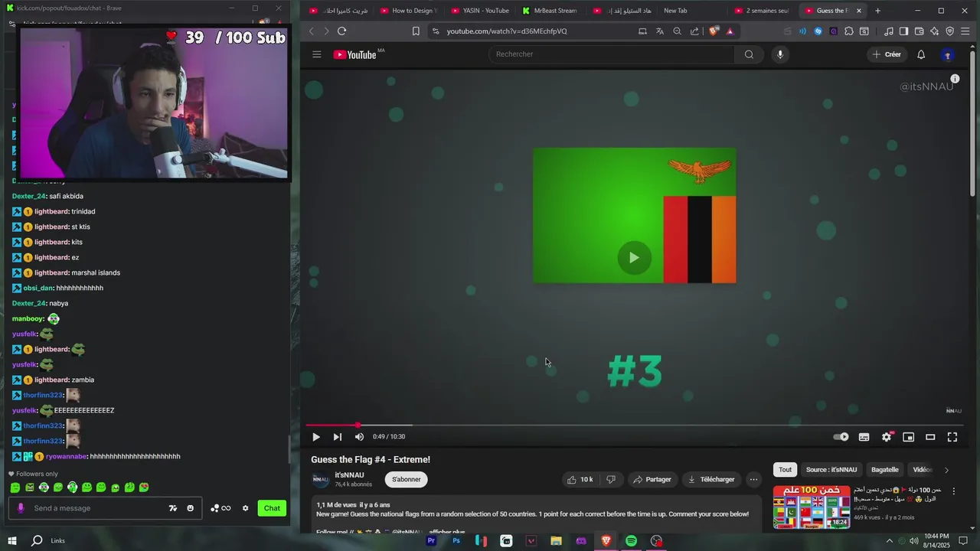Toggle translate icon in chat input
Image resolution: width=980 pixels, height=551 pixels.
[x=173, y=508]
